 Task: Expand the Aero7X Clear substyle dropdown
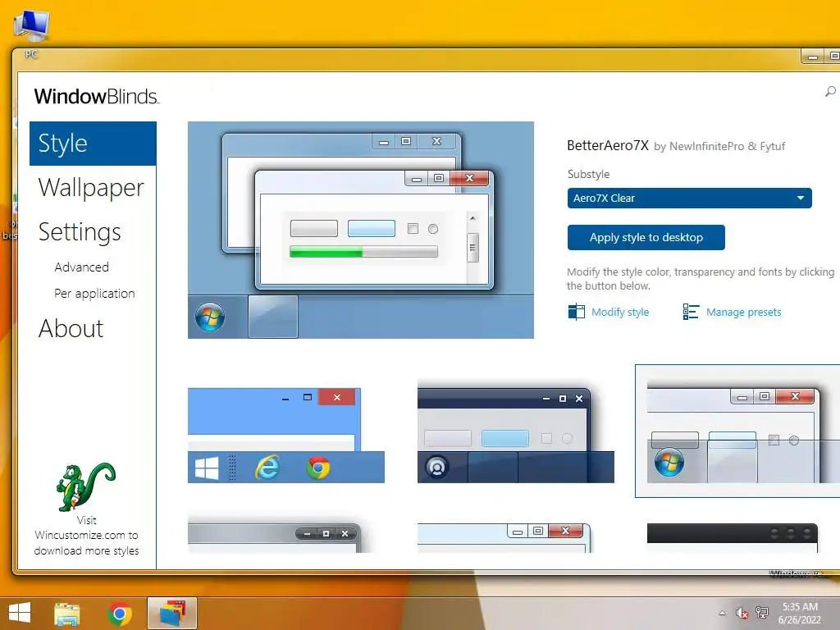pos(689,198)
